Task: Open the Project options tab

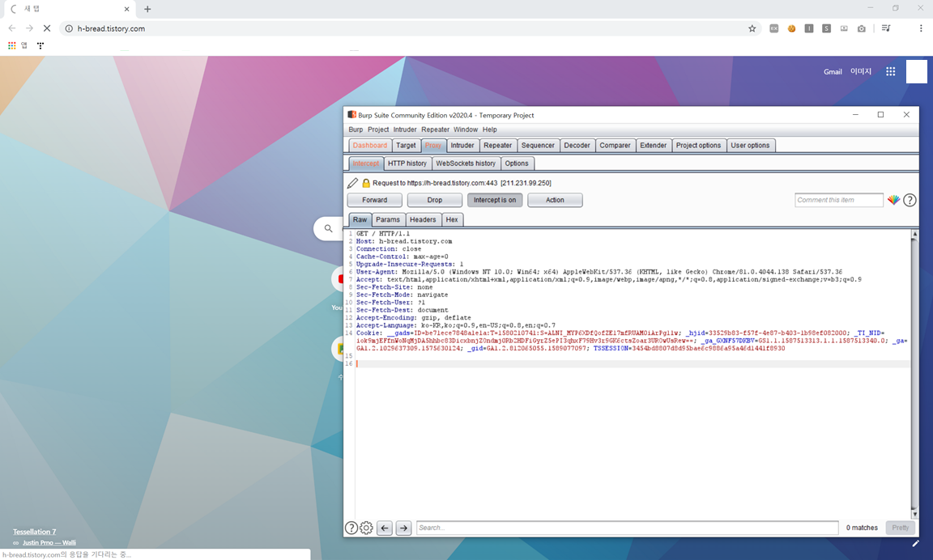Action: pos(699,146)
